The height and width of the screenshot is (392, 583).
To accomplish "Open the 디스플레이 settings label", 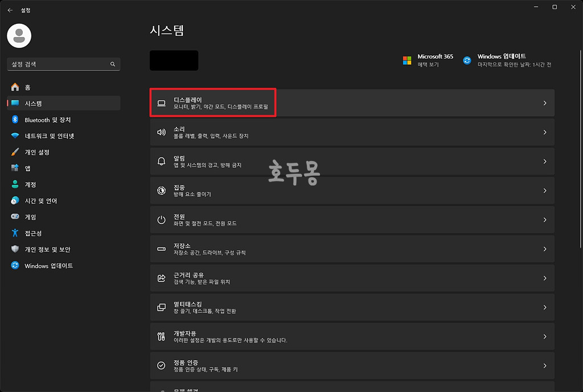I will (x=188, y=100).
